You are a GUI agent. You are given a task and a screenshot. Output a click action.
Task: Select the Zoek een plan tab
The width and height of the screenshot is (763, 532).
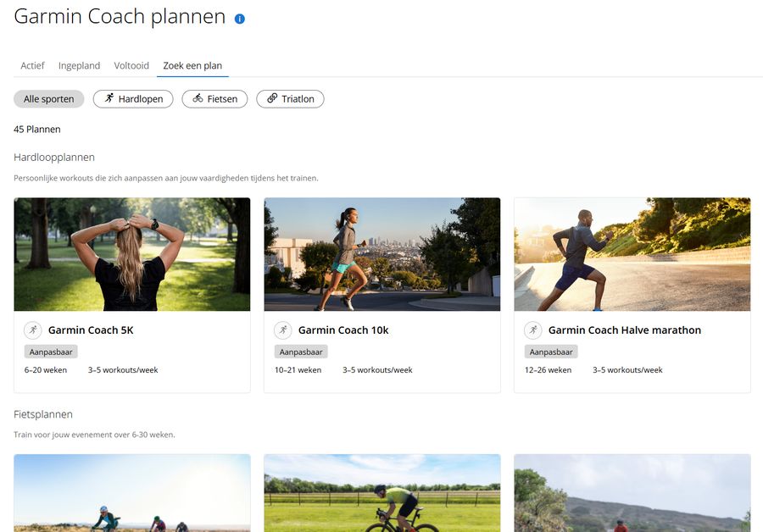point(192,65)
